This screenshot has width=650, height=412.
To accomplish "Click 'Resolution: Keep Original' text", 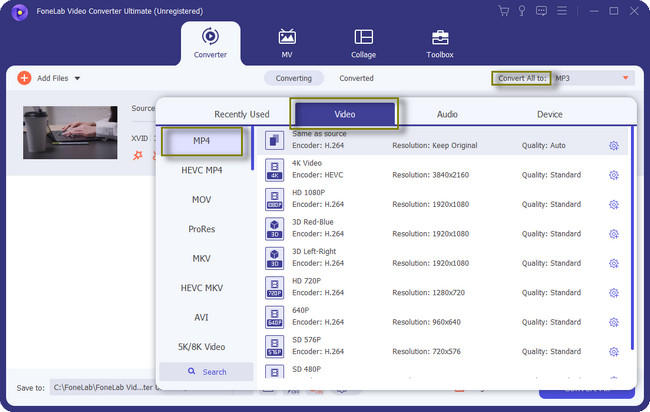I will point(434,145).
